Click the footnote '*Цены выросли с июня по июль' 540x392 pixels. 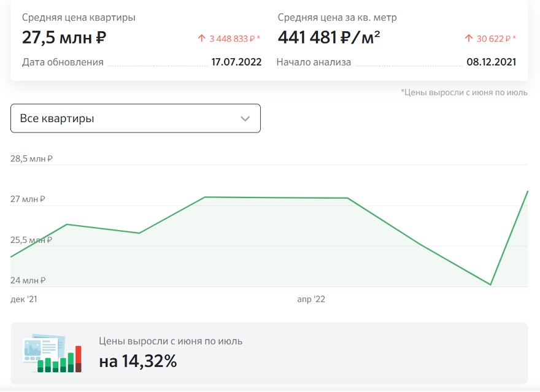point(464,92)
